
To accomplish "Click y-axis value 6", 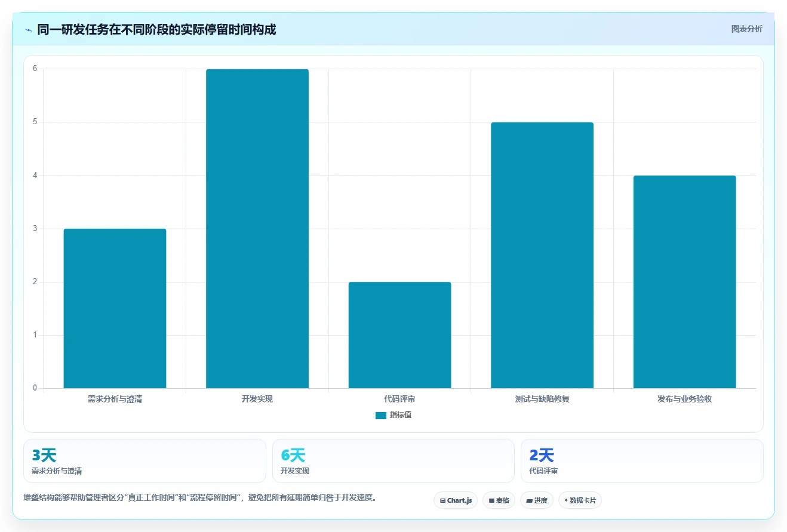I will click(x=35, y=69).
